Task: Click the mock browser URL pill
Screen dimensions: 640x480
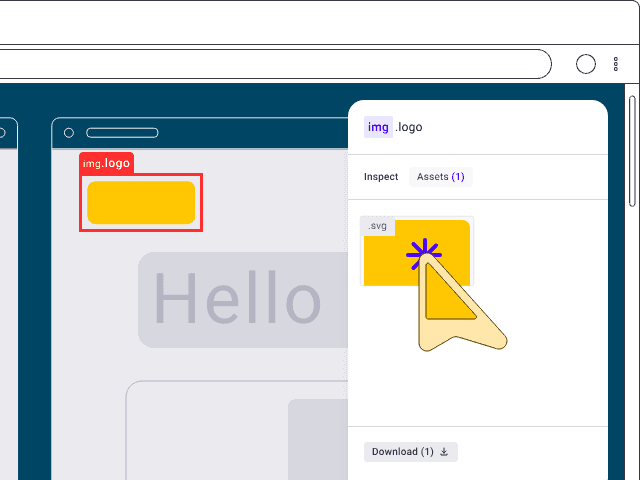Action: pos(122,133)
